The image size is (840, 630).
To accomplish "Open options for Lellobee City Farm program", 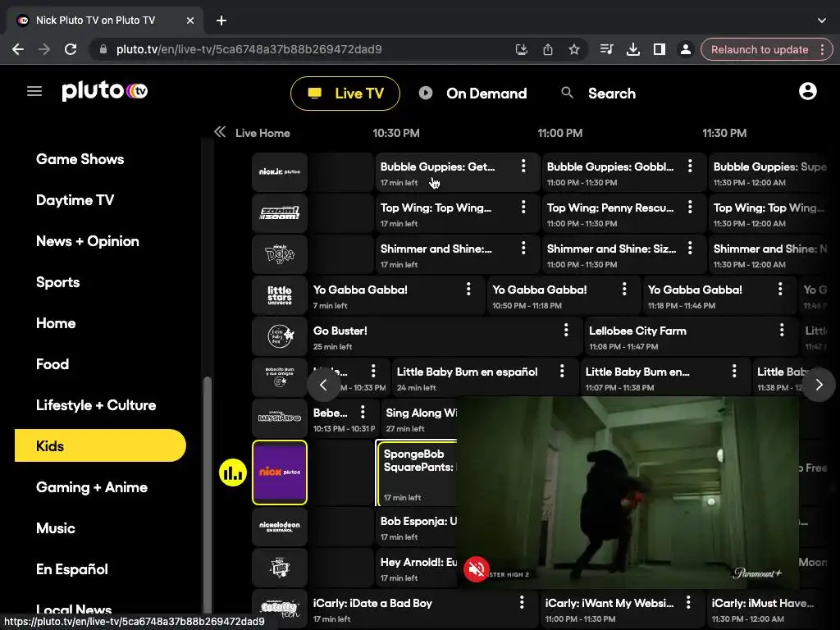I will [x=782, y=330].
